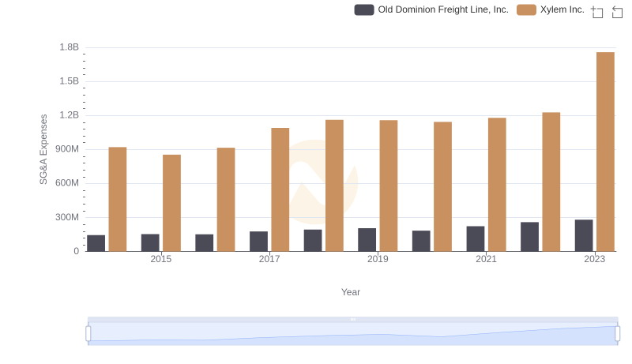Select the Xylem Inc. bar for 2014

117,199
